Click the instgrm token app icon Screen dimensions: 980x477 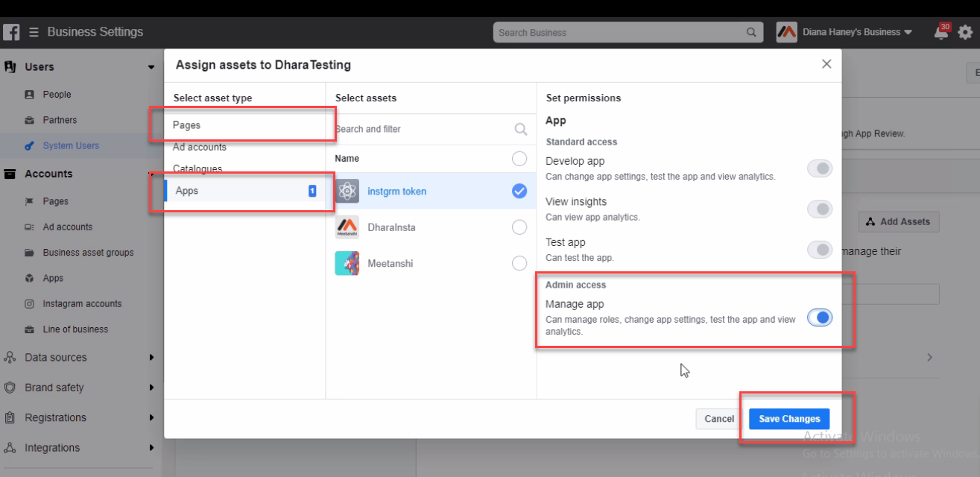[x=347, y=192]
